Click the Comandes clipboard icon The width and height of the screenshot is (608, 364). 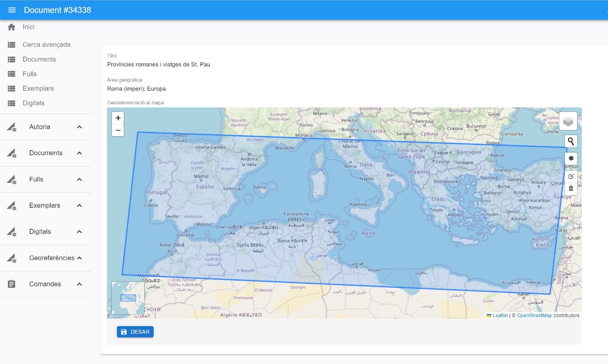[x=12, y=284]
